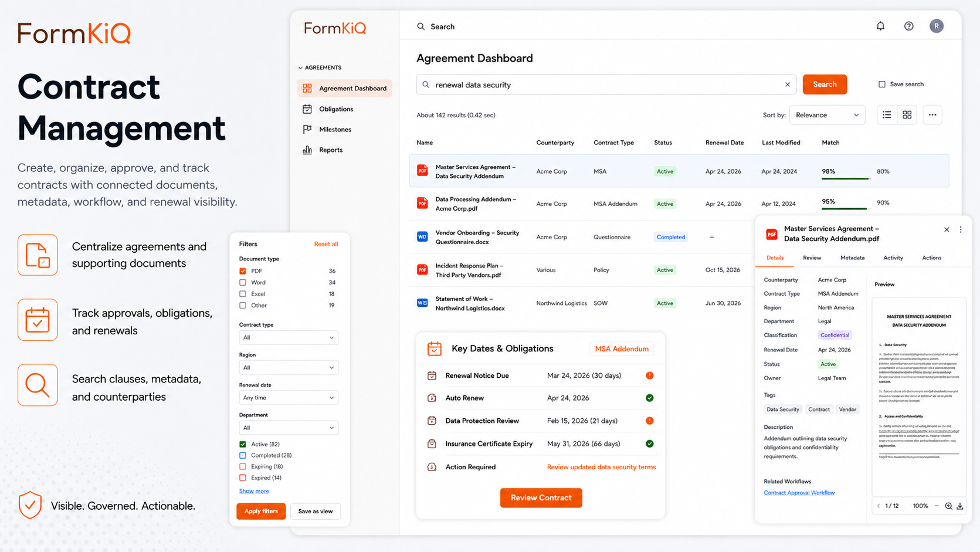Screen dimensions: 980x552
Task: Open the Contract Approval Workflow link
Action: (x=799, y=493)
